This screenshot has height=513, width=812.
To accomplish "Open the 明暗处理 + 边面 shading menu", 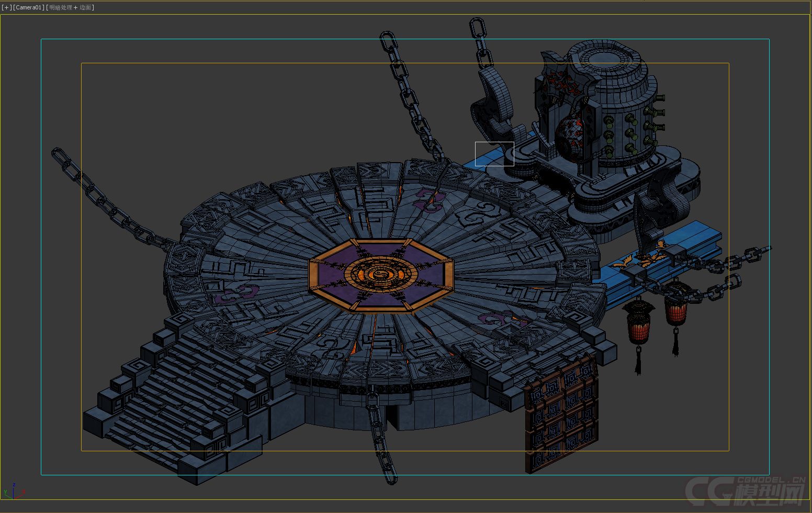I will point(71,7).
